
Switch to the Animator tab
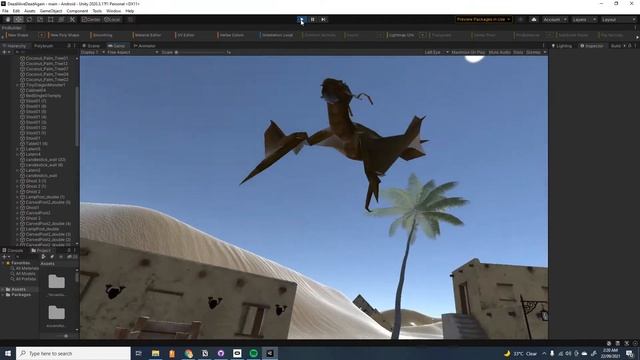(x=145, y=46)
